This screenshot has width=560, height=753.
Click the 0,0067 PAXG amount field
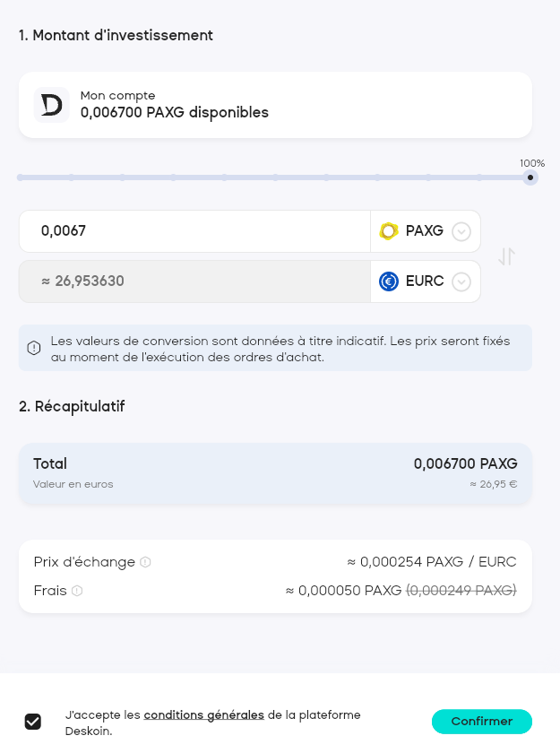(x=194, y=231)
